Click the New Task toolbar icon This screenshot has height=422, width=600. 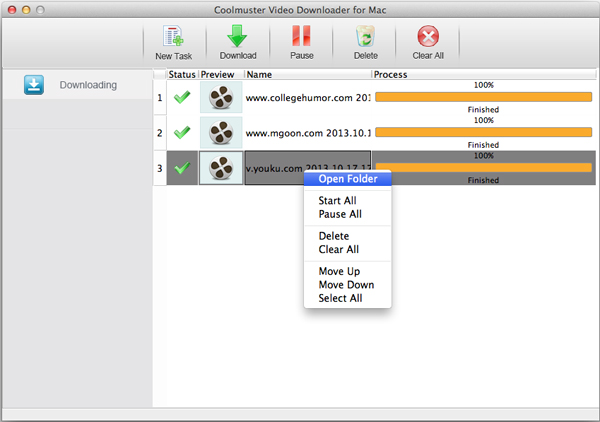pyautogui.click(x=173, y=37)
